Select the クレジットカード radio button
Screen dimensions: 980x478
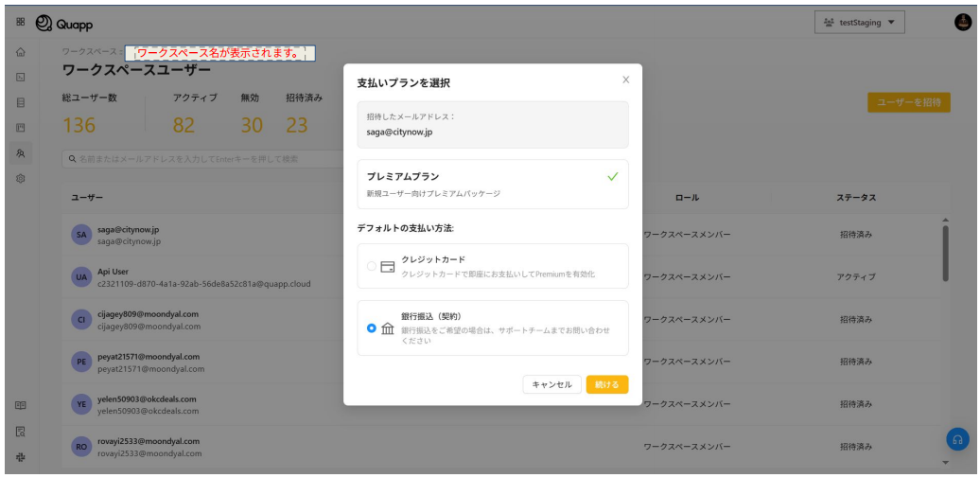click(x=372, y=266)
